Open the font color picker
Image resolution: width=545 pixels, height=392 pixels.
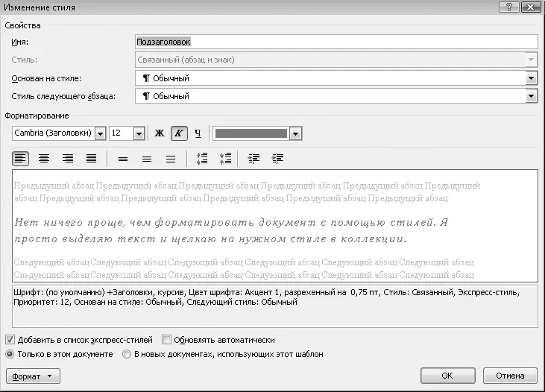coord(295,133)
